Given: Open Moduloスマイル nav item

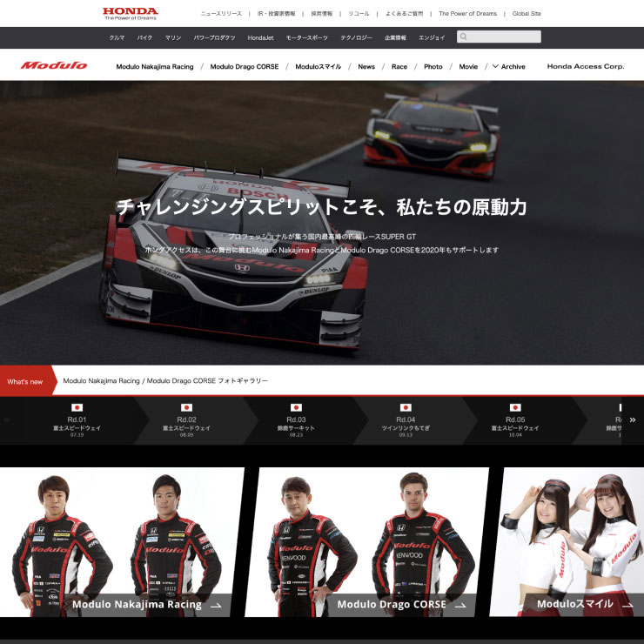Looking at the screenshot, I should tap(319, 66).
